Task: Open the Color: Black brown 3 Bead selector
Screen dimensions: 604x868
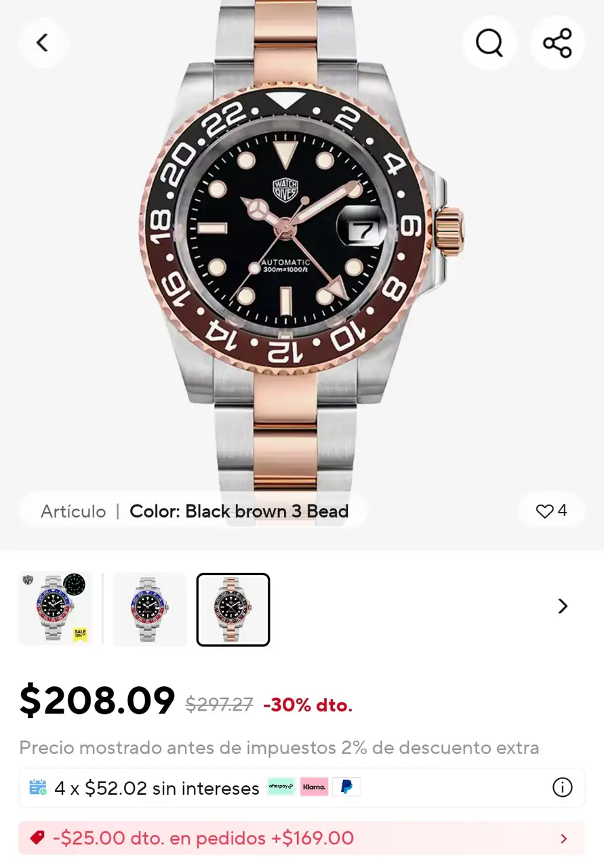Action: click(x=239, y=511)
